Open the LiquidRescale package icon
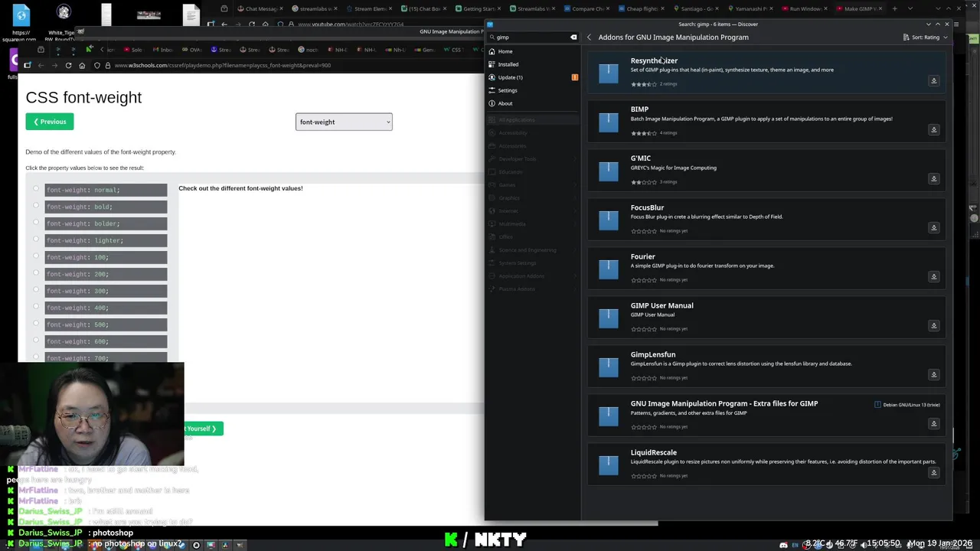 (609, 465)
